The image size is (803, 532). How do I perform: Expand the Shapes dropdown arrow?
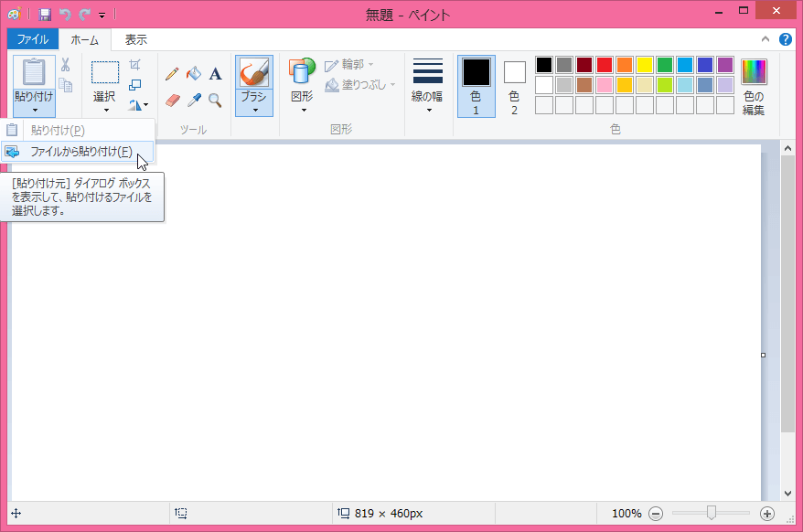304,110
